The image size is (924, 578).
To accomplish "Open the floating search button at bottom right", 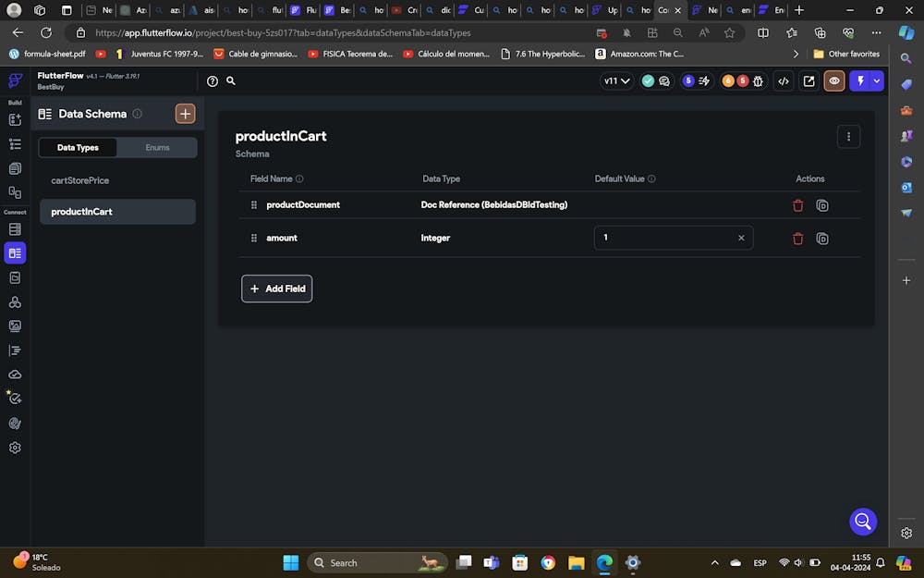I will [863, 522].
